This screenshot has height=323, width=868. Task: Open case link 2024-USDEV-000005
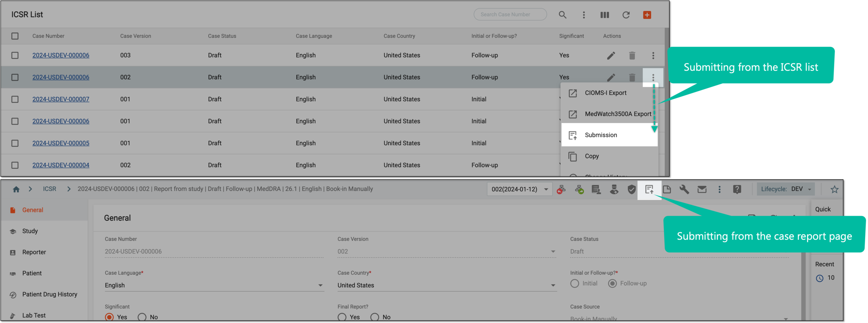click(x=61, y=143)
